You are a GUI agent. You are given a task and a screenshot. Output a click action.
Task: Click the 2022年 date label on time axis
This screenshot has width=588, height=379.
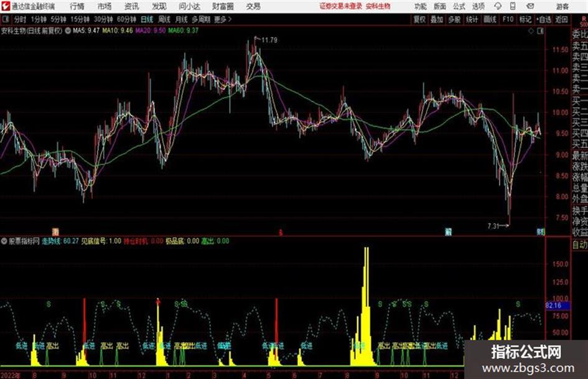(x=10, y=375)
